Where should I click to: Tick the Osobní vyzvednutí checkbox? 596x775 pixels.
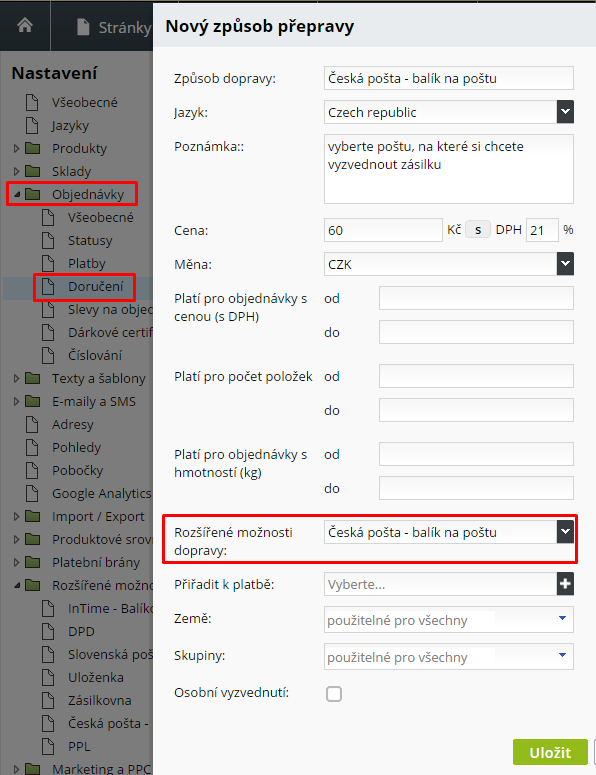[334, 693]
